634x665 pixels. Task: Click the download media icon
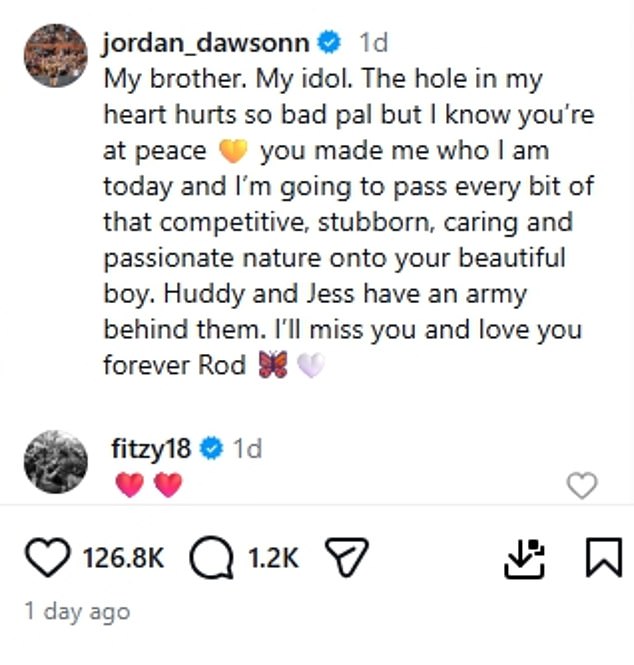[524, 558]
